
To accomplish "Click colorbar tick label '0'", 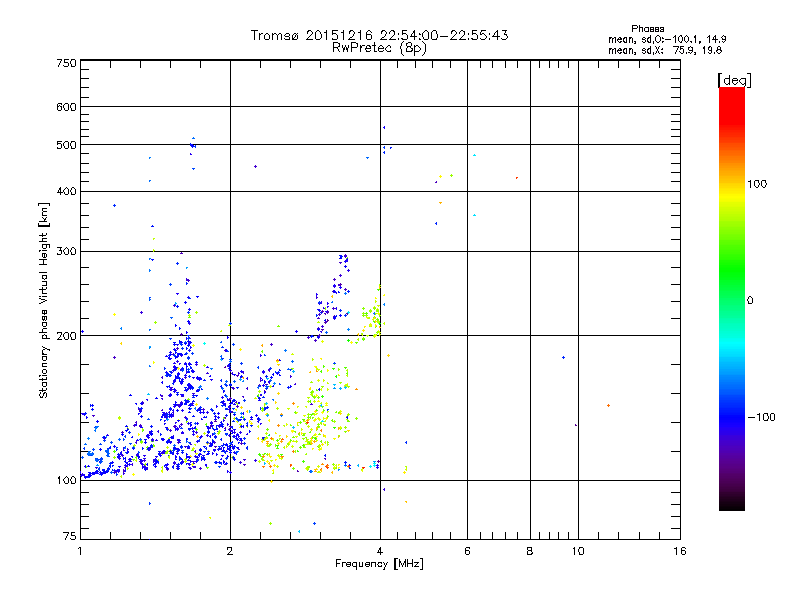I will pos(750,301).
